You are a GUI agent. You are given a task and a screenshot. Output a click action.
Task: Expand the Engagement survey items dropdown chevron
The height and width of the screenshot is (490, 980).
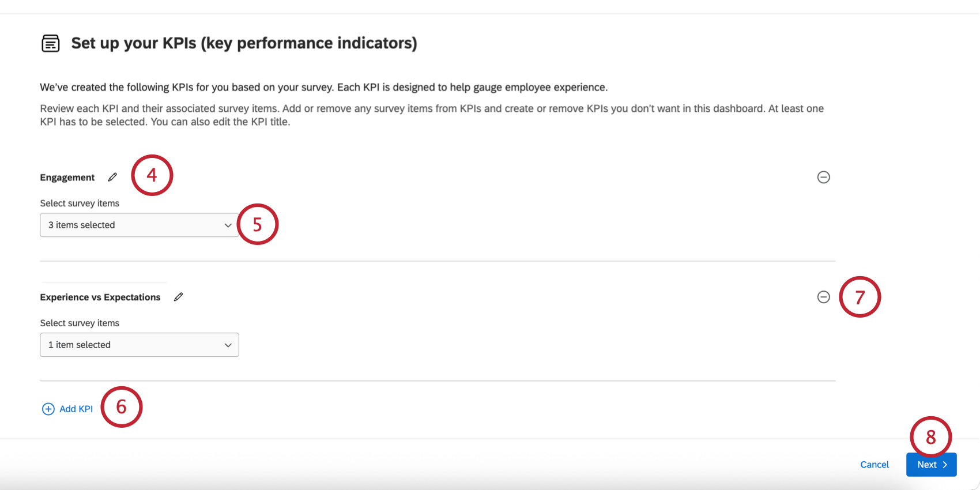pos(228,225)
